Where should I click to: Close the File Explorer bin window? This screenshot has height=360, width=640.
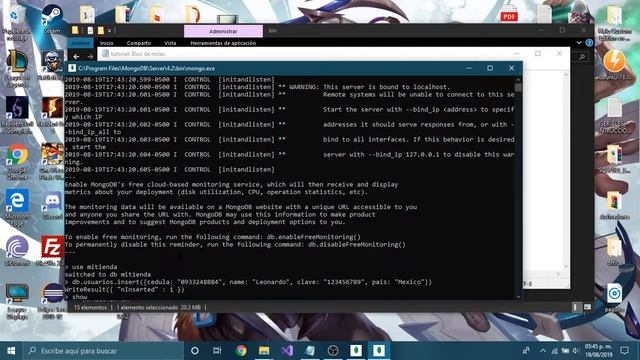coord(584,30)
